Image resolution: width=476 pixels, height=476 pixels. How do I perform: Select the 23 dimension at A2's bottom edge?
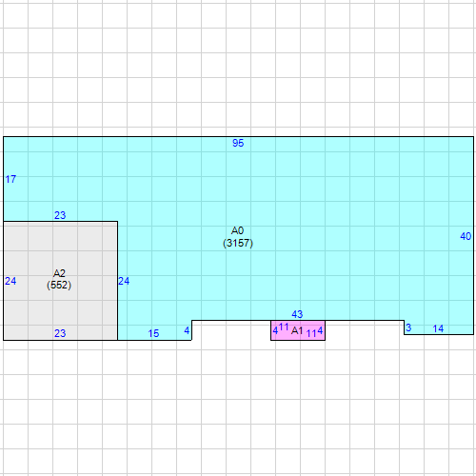click(x=60, y=333)
